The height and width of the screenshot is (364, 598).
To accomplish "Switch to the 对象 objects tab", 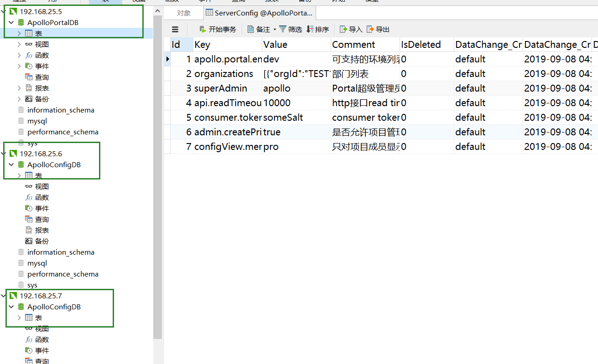I will point(184,13).
